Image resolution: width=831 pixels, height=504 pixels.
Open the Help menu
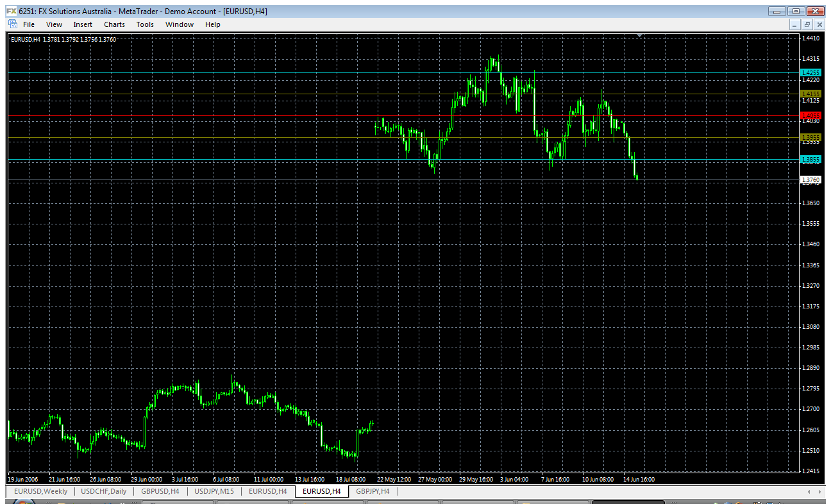tap(213, 24)
